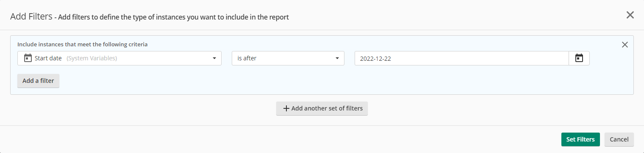The height and width of the screenshot is (153, 644).
Task: Select the 'is after' condition text
Action: (247, 58)
